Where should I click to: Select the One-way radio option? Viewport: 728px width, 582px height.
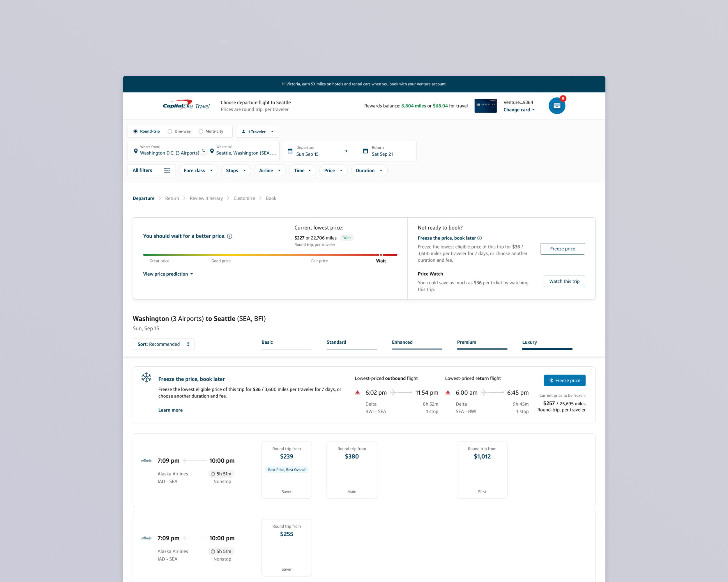coord(170,131)
